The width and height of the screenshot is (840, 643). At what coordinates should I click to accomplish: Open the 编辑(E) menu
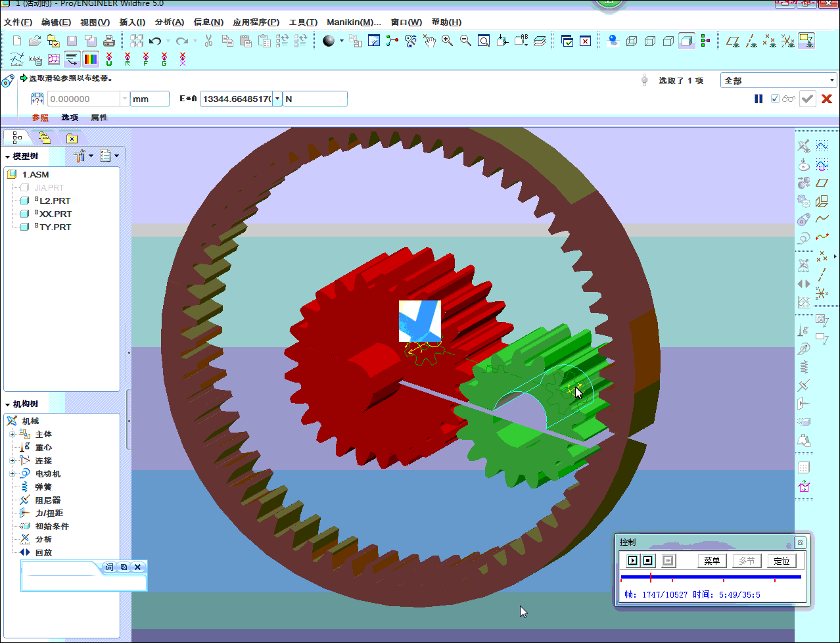coord(56,22)
